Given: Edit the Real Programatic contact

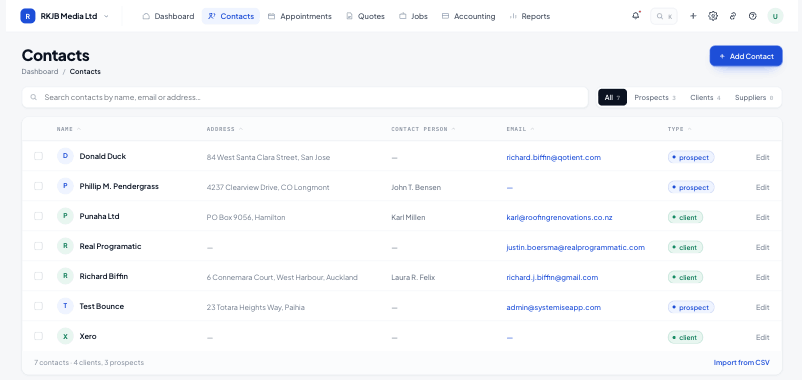Looking at the screenshot, I should [x=762, y=247].
